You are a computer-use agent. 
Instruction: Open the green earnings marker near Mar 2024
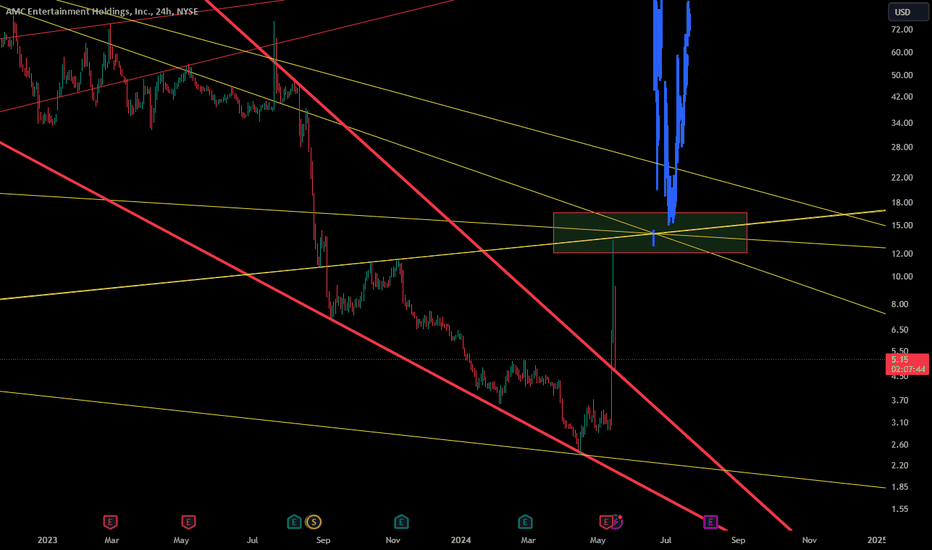(525, 522)
